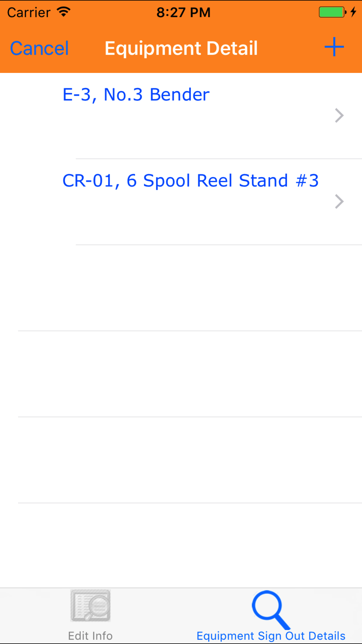Screen dimensions: 362x644
Task: Switch to the Edit Info tab label
Action: pyautogui.click(x=90, y=636)
